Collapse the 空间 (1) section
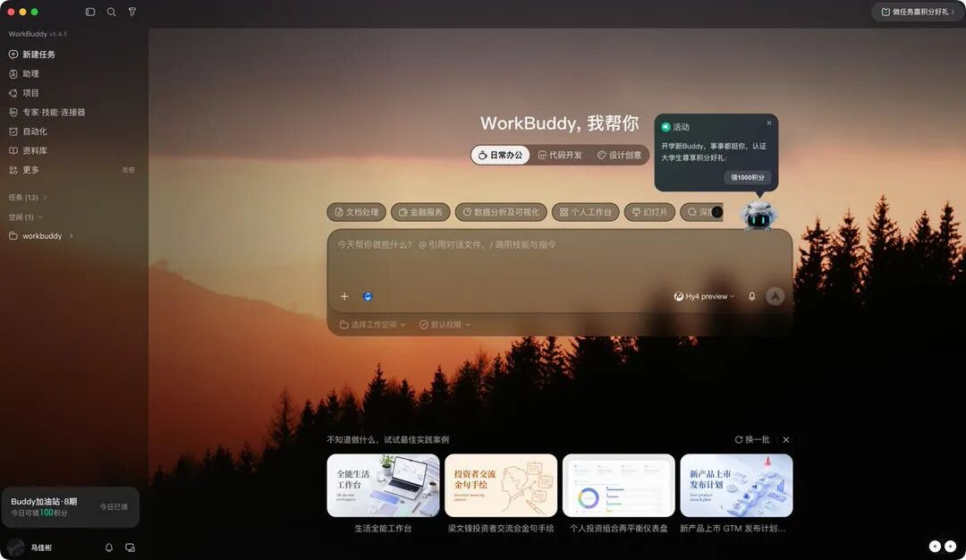Viewport: 966px width, 560px height. 25,216
